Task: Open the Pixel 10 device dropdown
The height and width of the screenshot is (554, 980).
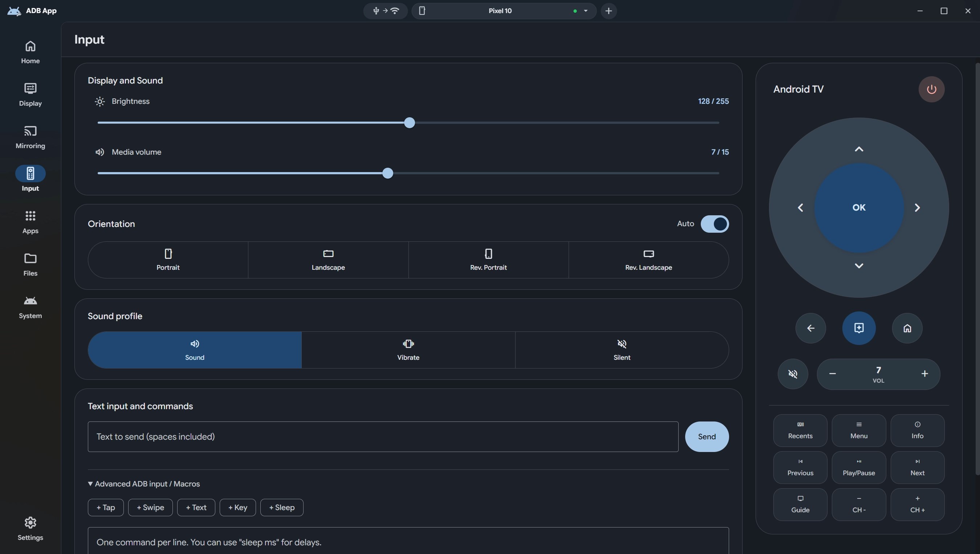Action: coord(504,11)
